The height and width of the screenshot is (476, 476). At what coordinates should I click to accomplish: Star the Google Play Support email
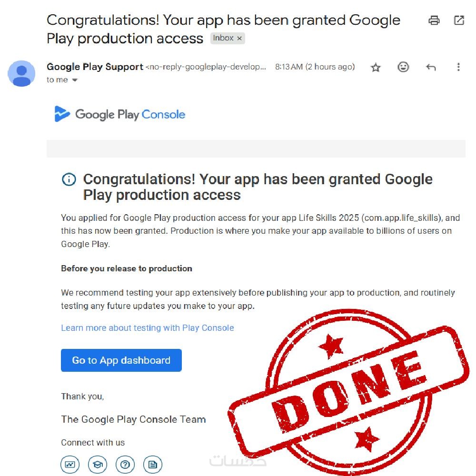376,68
